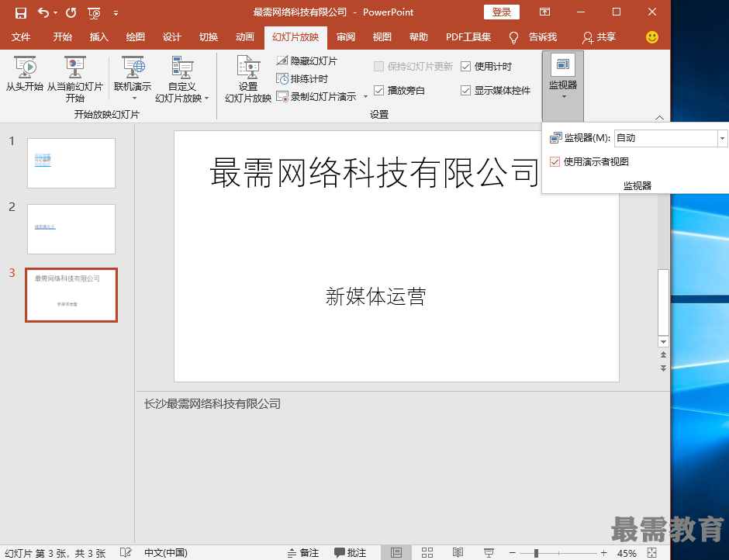Viewport: 729px width, 560px height.
Task: Send feedback via smiley face icon
Action: coord(652,37)
